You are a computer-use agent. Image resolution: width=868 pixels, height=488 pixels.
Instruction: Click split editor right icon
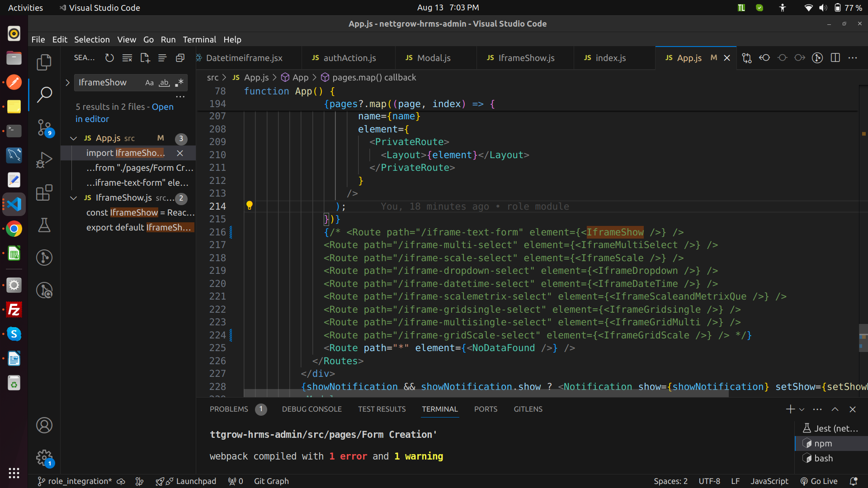pos(835,58)
